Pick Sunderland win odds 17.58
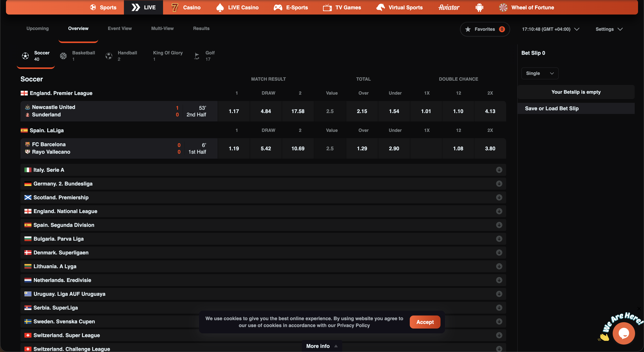644x352 pixels. pos(298,111)
